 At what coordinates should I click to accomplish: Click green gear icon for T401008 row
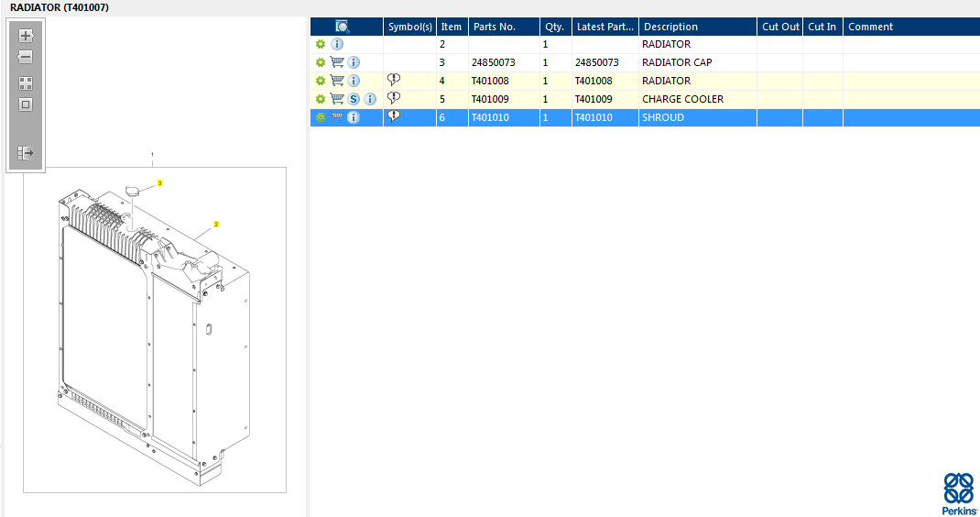click(321, 81)
